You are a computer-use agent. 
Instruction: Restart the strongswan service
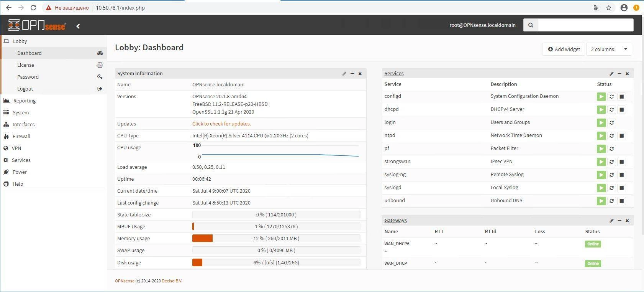pyautogui.click(x=611, y=162)
